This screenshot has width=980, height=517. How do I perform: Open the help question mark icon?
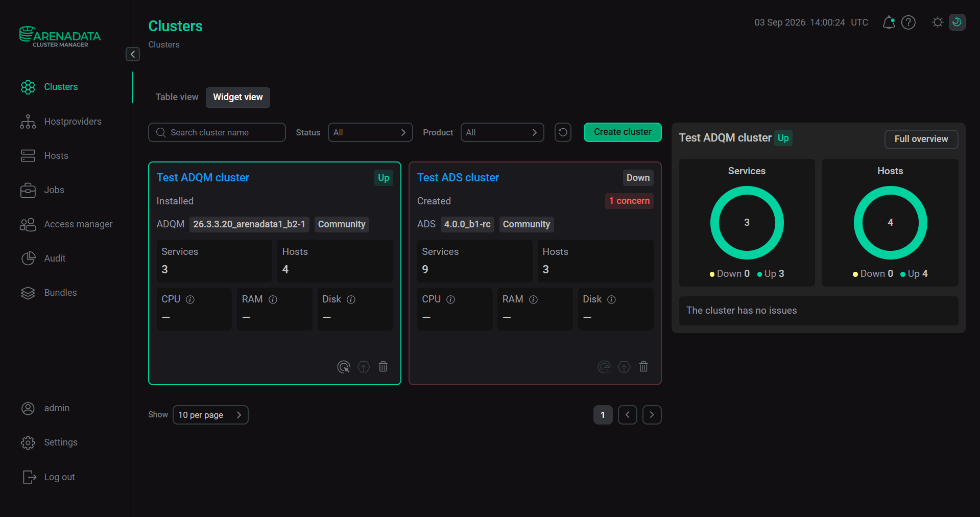click(x=909, y=22)
